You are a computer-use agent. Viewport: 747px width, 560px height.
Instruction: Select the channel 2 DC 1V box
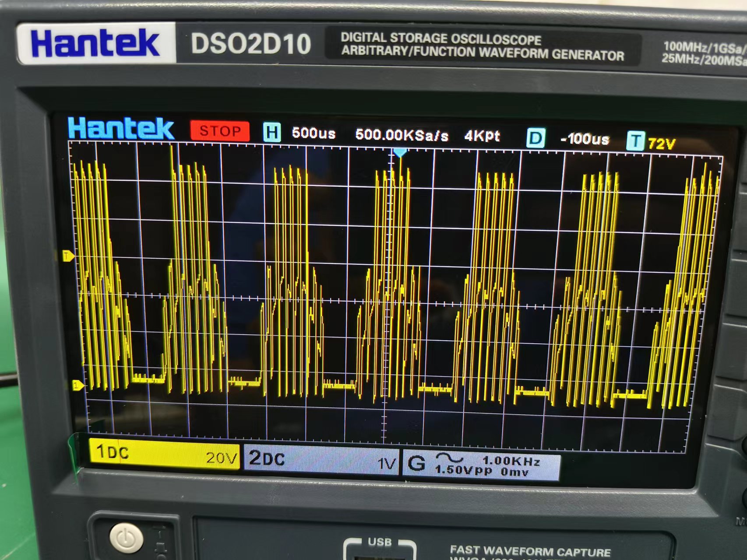321,460
